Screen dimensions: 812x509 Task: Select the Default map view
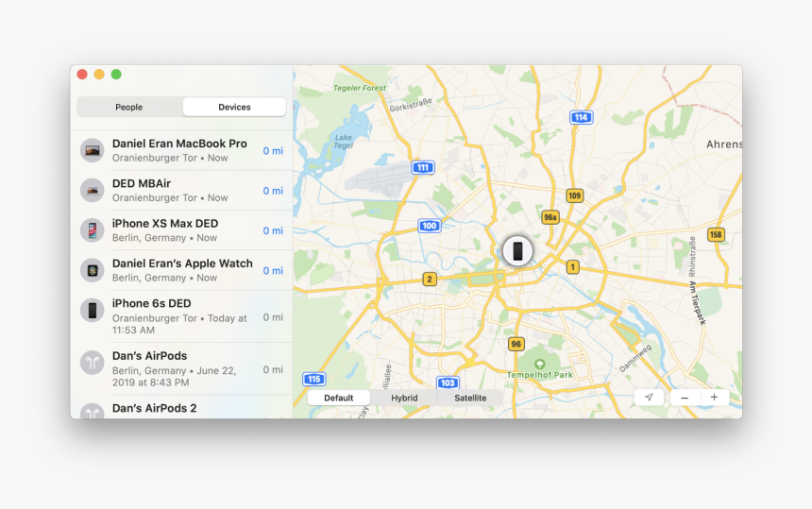[x=339, y=398]
